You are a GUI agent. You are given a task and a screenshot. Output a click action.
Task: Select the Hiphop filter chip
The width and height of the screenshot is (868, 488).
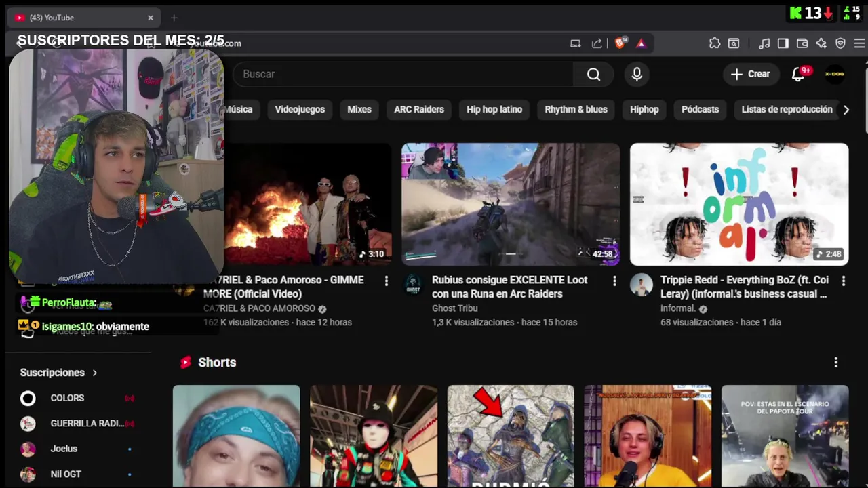point(644,109)
